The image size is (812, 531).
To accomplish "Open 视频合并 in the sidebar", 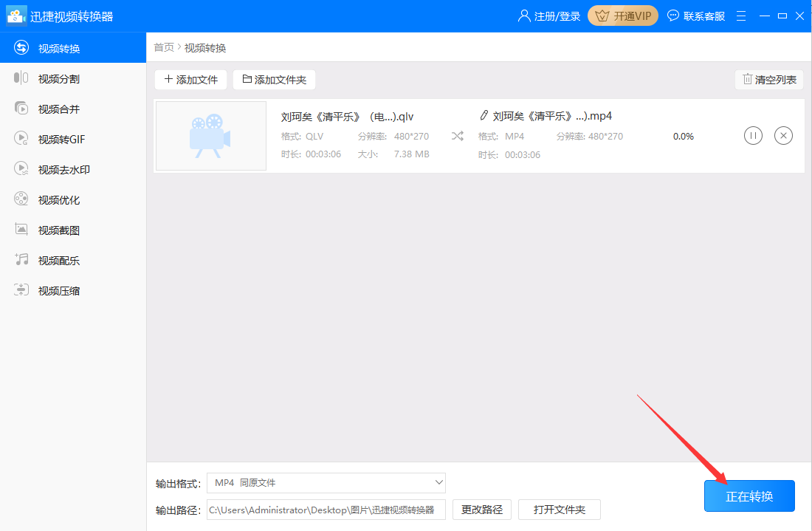I will (73, 109).
